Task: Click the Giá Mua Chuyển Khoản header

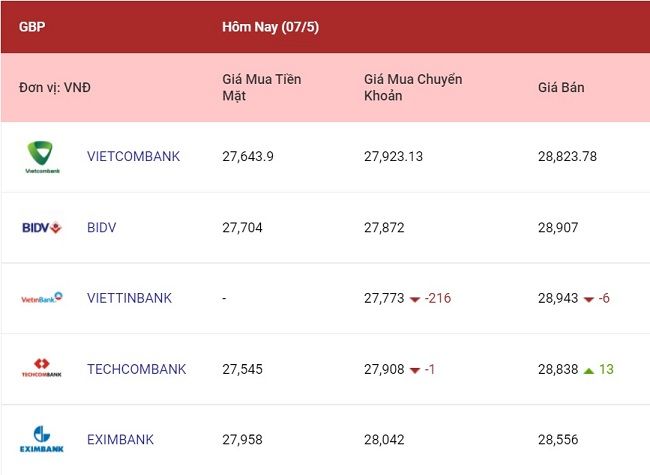Action: click(413, 87)
